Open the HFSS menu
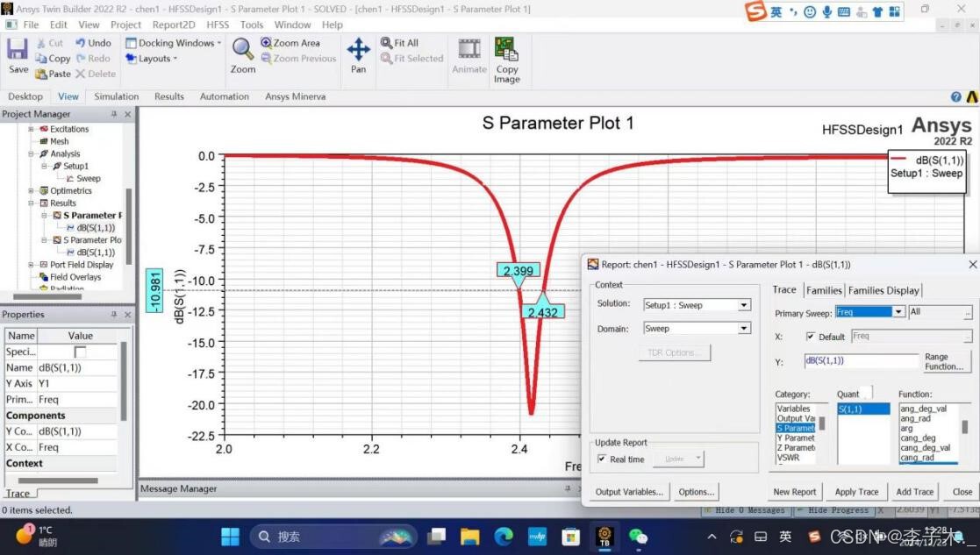 (218, 25)
